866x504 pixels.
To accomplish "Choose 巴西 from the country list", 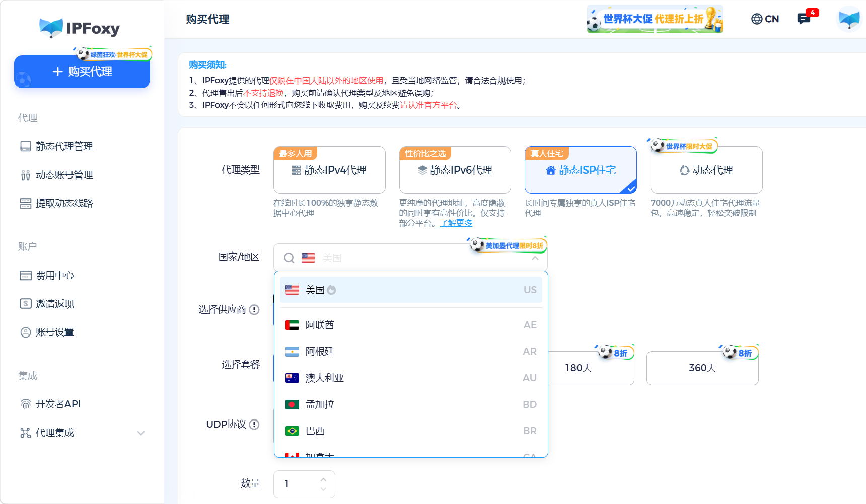I will coord(411,431).
